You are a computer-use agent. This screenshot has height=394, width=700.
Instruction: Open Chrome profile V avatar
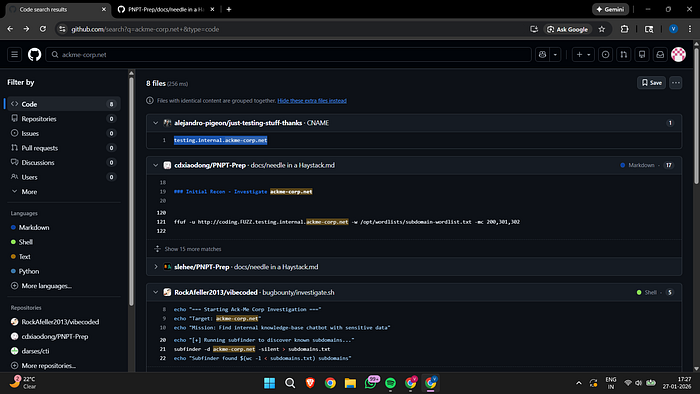pyautogui.click(x=673, y=29)
